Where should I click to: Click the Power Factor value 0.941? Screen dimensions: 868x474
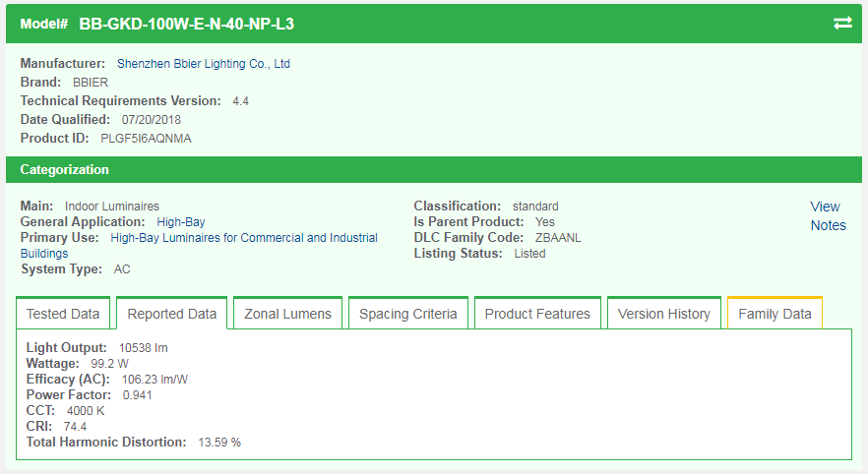[138, 395]
